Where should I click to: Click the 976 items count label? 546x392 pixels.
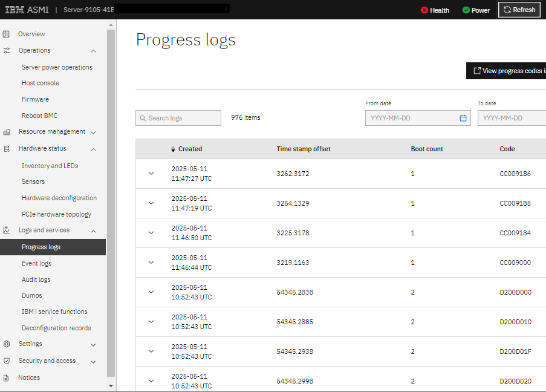pyautogui.click(x=245, y=118)
